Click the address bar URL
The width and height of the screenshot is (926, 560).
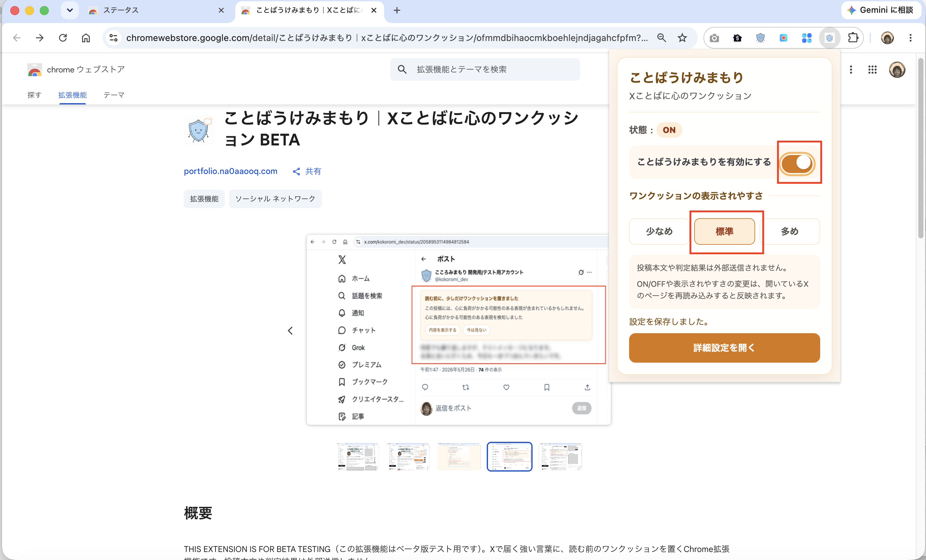point(387,38)
